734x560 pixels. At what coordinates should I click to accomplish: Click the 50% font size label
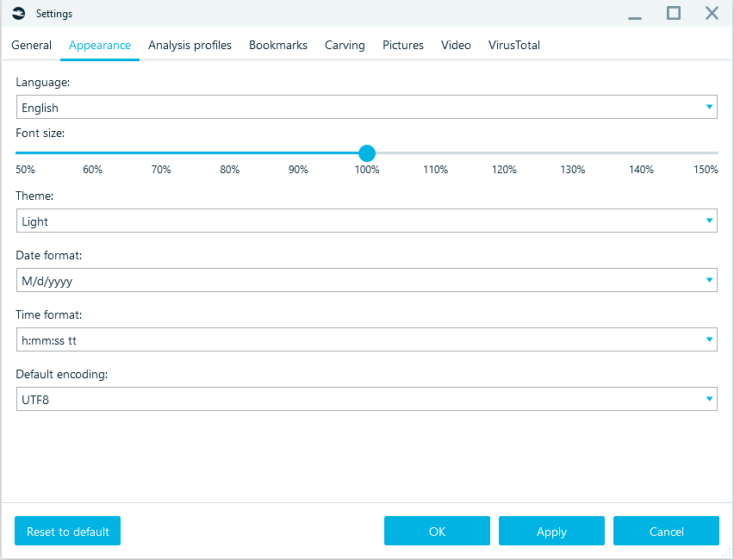coord(25,170)
